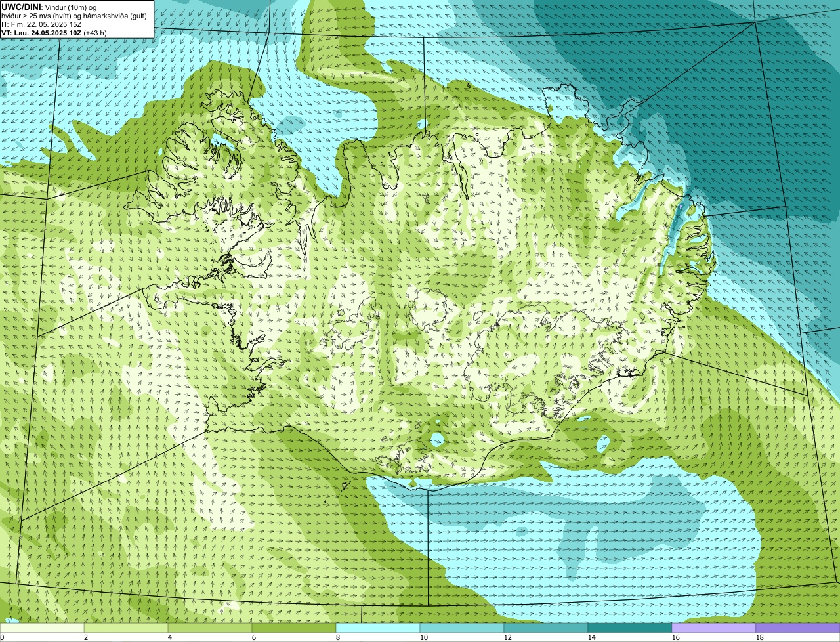Click the legend tick label '12'

(x=508, y=637)
